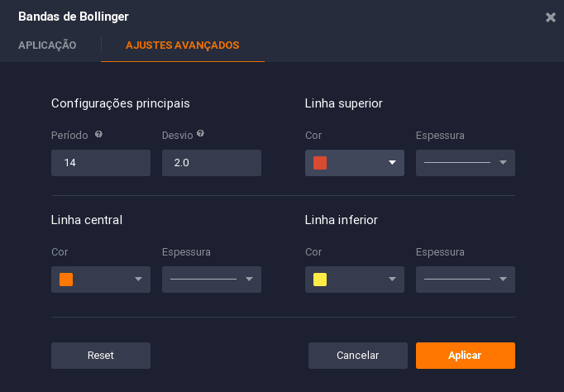
Task: Expand the Linha inferior Cor dropdown arrow
Action: (x=392, y=280)
